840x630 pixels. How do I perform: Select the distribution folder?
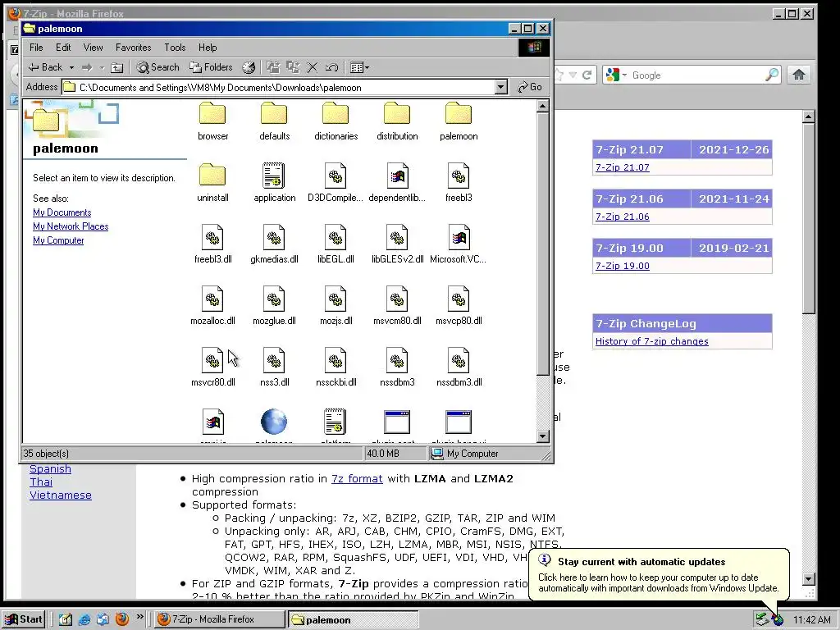397,121
